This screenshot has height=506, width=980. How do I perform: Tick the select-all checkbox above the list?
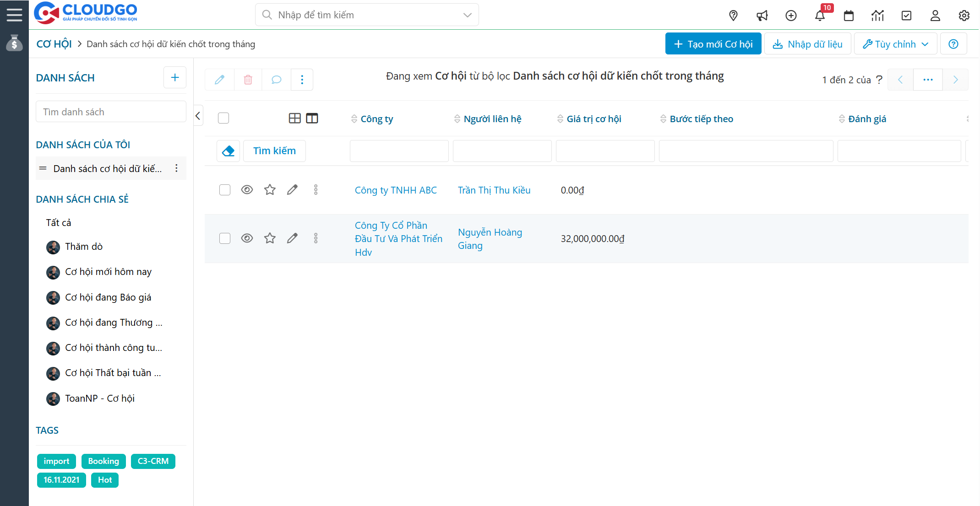click(x=223, y=118)
